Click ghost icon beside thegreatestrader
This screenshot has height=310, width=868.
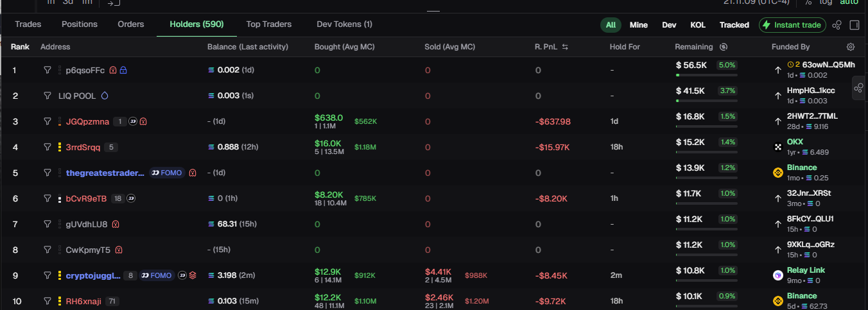click(x=193, y=173)
